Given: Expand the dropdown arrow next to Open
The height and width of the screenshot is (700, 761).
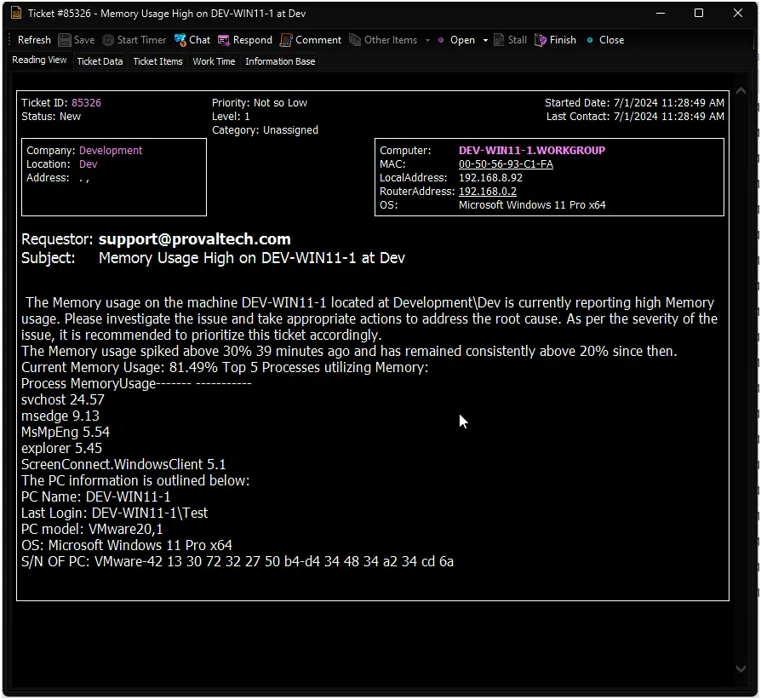Looking at the screenshot, I should tap(485, 40).
